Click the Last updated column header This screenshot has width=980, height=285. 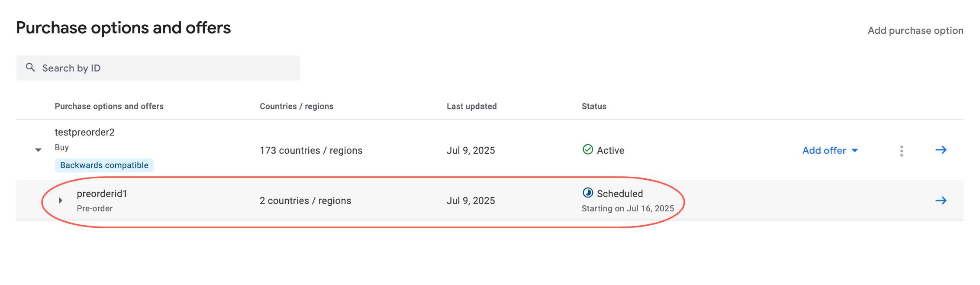pyautogui.click(x=471, y=106)
